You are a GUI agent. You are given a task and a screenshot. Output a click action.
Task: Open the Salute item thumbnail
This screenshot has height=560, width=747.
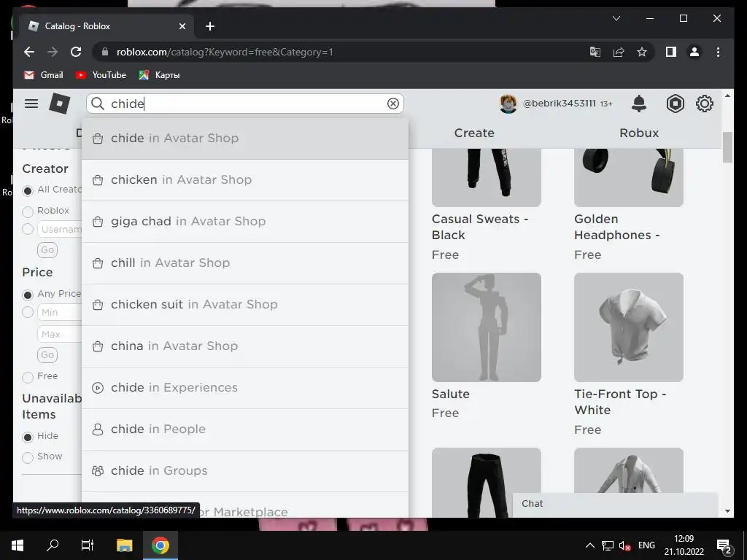pos(487,327)
